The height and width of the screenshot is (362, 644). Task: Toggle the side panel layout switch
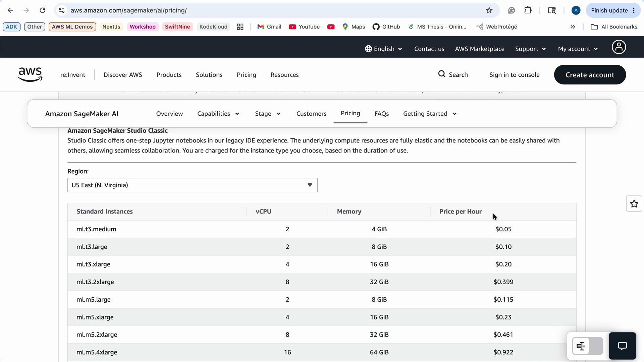tap(587, 346)
